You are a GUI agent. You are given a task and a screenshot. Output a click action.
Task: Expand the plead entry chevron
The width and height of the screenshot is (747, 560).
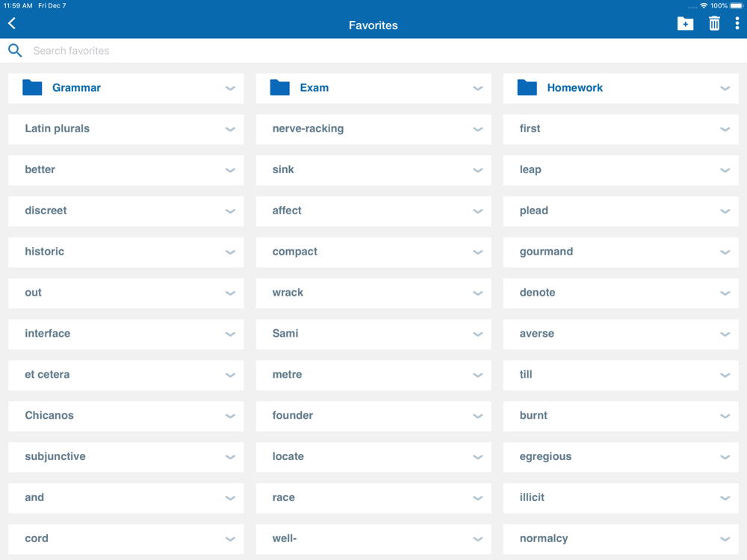725,211
